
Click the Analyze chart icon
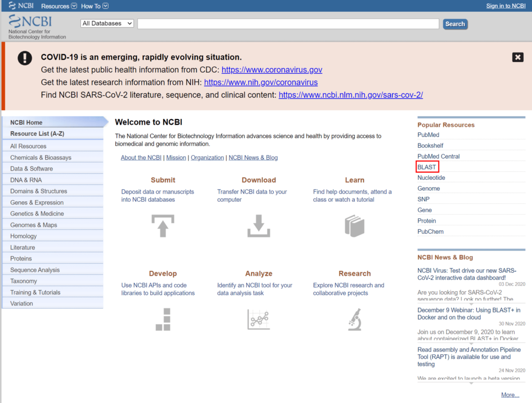[x=259, y=319]
